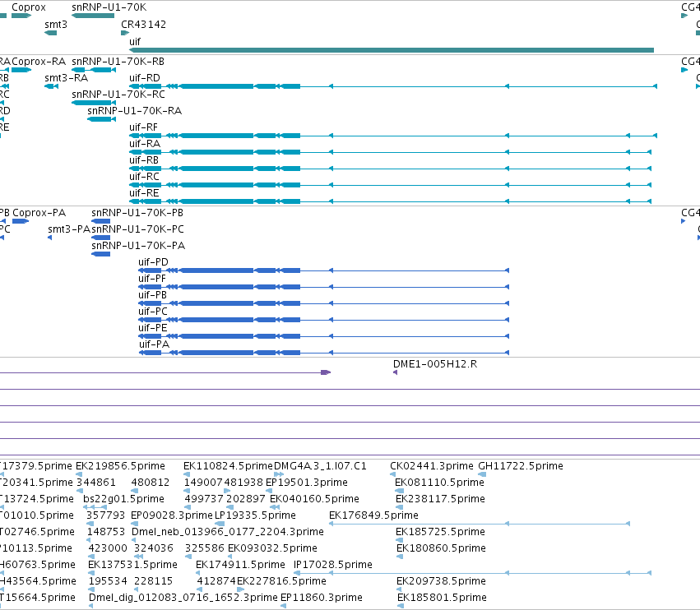The image size is (700, 610).
Task: Click the EP19501.3prime EST label
Action: click(307, 483)
